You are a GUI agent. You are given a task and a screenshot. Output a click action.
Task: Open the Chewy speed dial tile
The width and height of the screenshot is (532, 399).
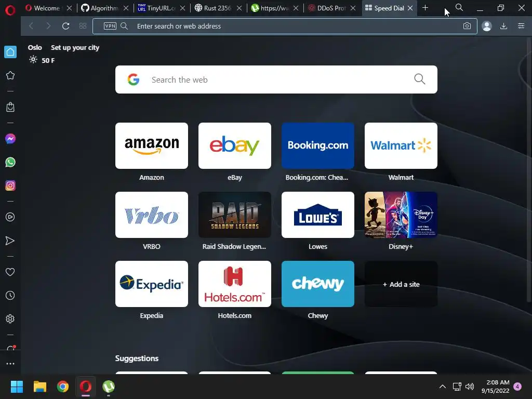(x=318, y=284)
